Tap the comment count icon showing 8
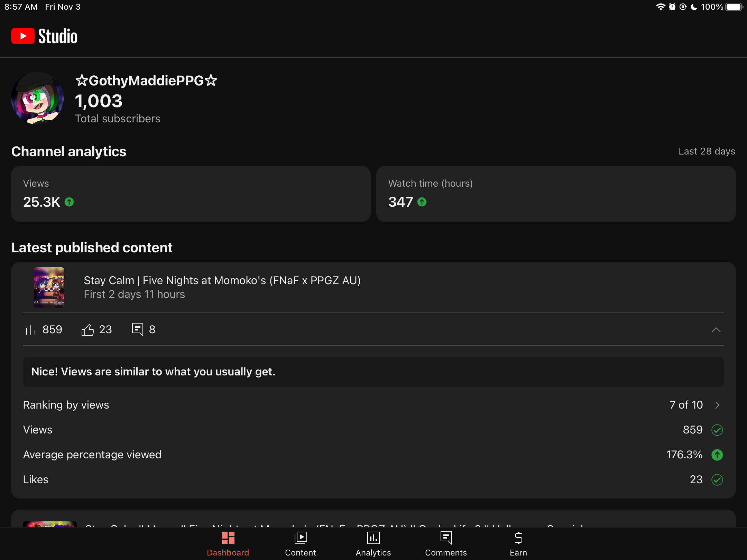Viewport: 747px width, 560px height. (137, 329)
